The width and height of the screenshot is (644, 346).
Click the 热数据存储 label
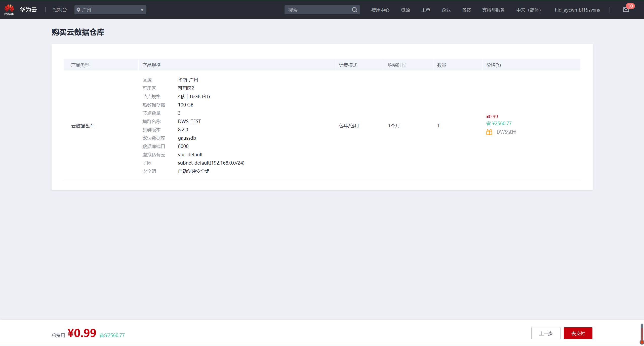154,105
